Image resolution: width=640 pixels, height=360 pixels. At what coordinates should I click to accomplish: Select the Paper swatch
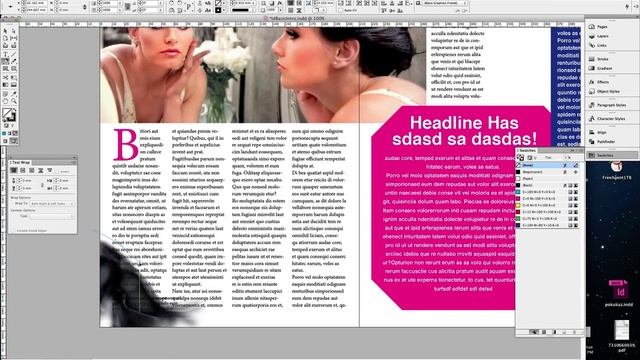[548, 179]
